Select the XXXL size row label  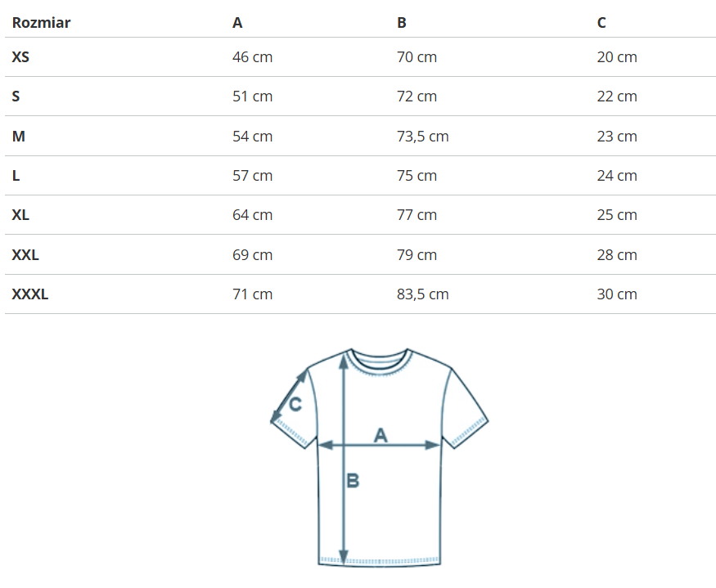tap(30, 294)
